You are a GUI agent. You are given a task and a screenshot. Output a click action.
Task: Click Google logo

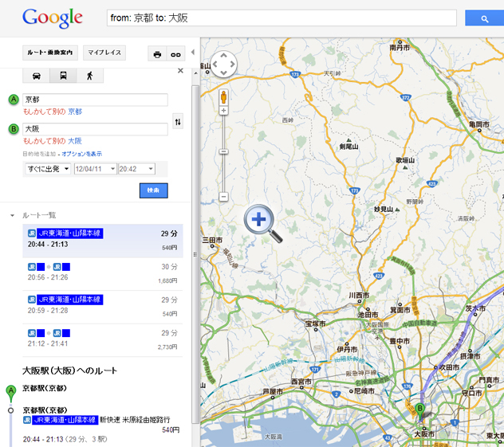53,18
